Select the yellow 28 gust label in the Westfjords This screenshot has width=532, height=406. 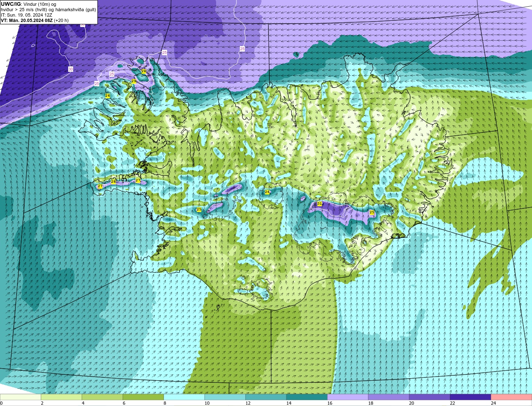[144, 71]
